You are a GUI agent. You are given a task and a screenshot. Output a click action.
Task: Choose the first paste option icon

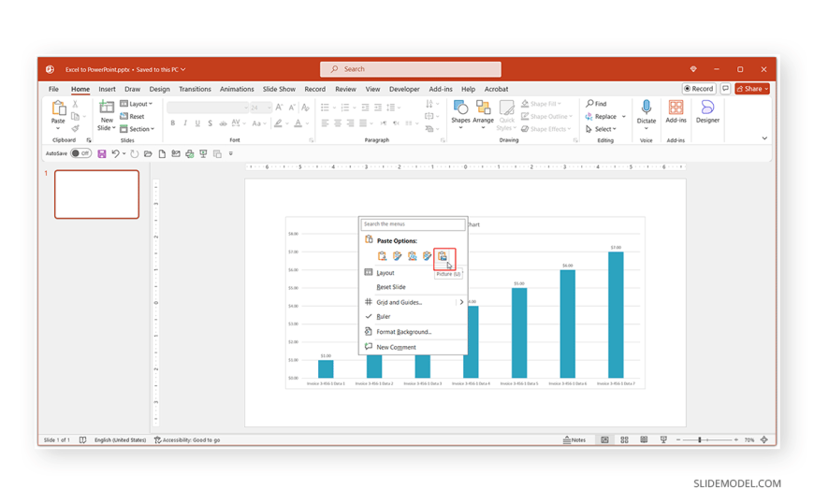(382, 256)
